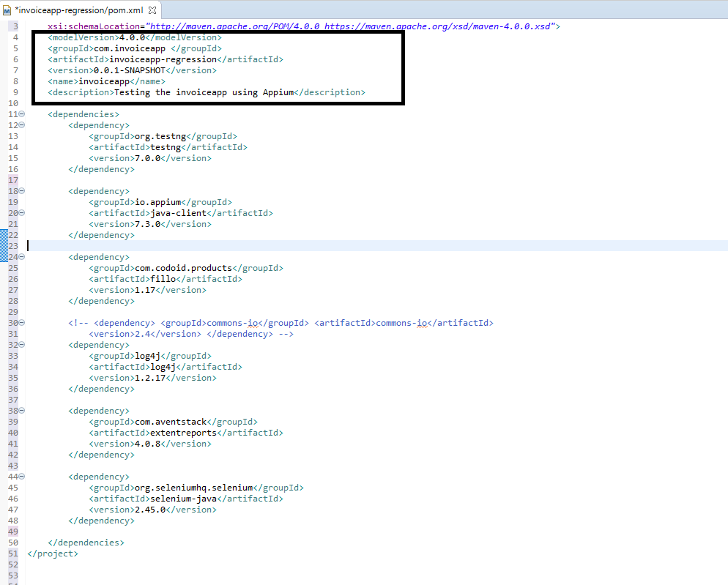This screenshot has height=585, width=728.
Task: Click the name value invoiceapp on line 8
Action: point(104,82)
